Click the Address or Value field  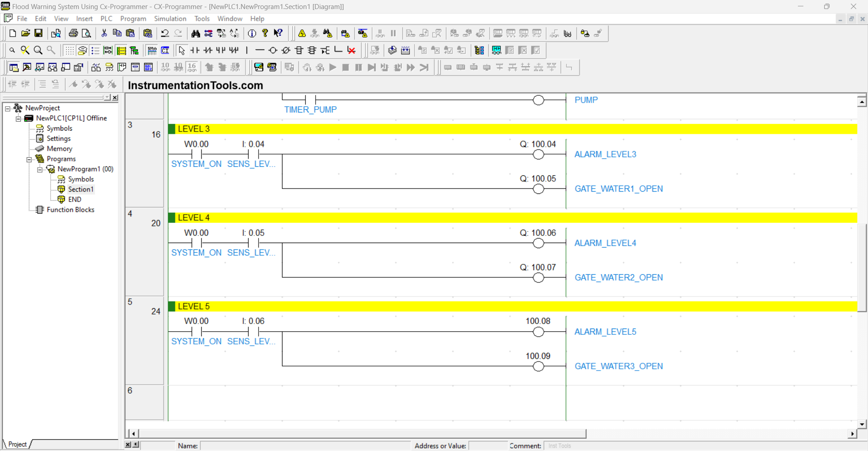(488, 446)
